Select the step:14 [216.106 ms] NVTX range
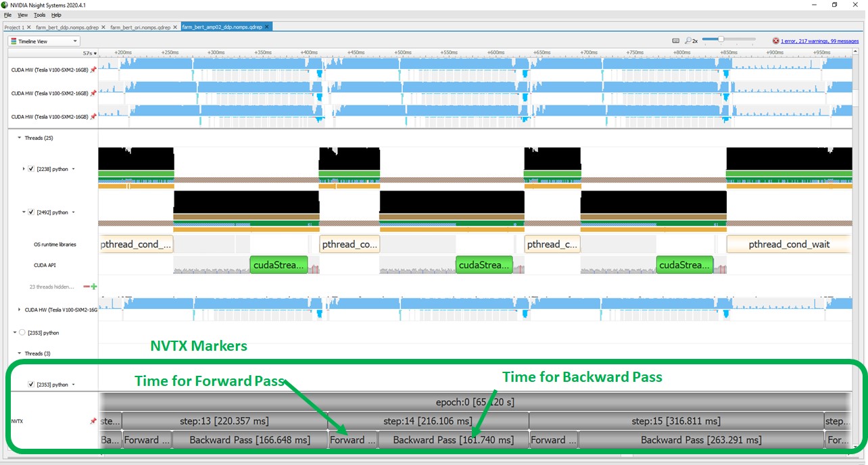 (428, 421)
